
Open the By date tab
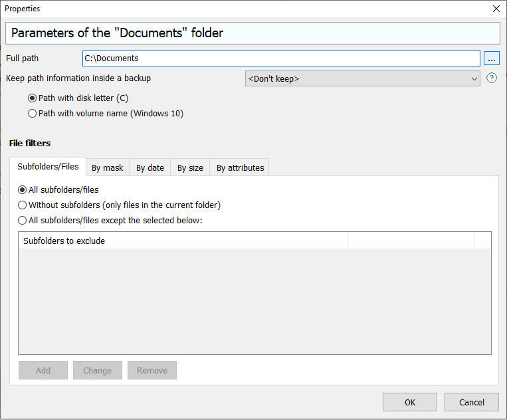[150, 168]
